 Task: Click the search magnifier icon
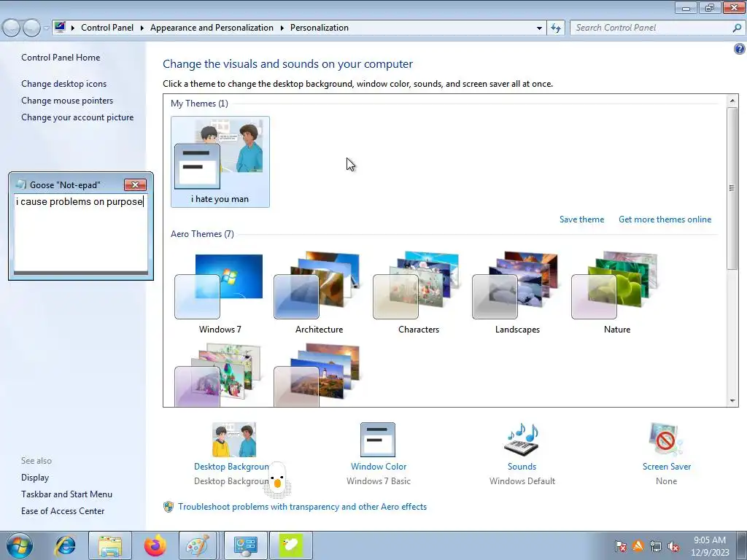tap(737, 28)
